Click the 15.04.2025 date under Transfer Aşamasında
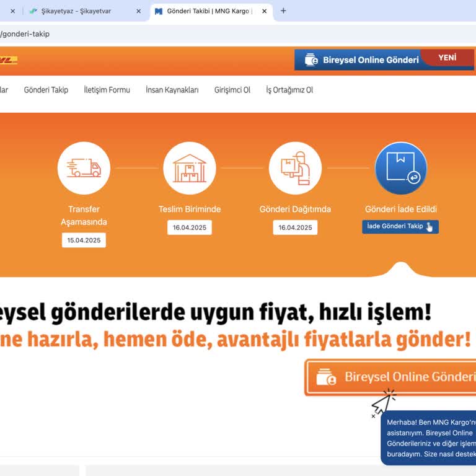Image resolution: width=476 pixels, height=476 pixels. pos(84,240)
